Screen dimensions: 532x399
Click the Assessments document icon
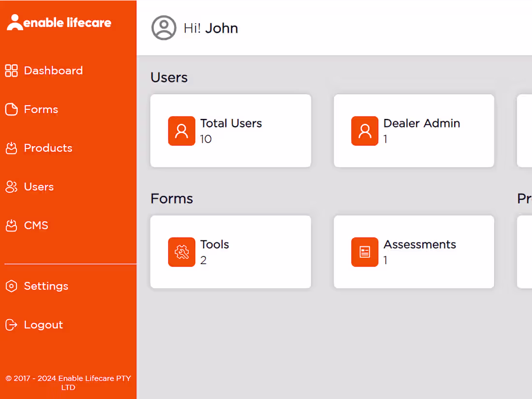365,252
